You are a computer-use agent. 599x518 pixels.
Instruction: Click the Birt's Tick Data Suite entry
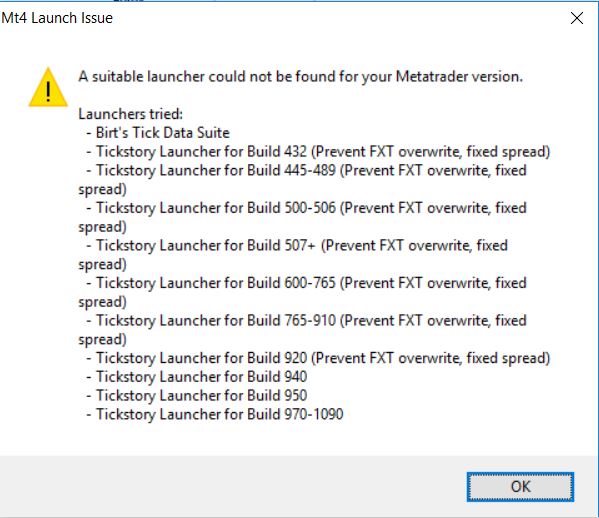tap(158, 133)
